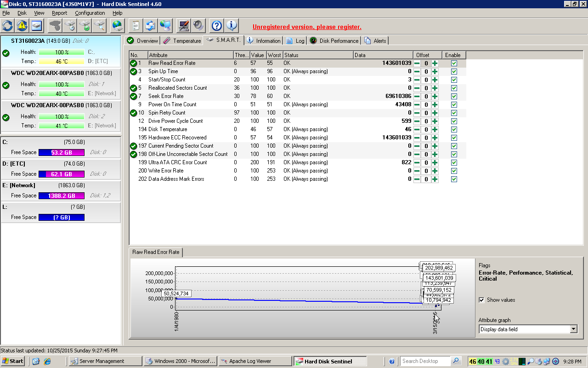Click Internet Explorer quick launch icon
The height and width of the screenshot is (368, 588).
pos(47,361)
